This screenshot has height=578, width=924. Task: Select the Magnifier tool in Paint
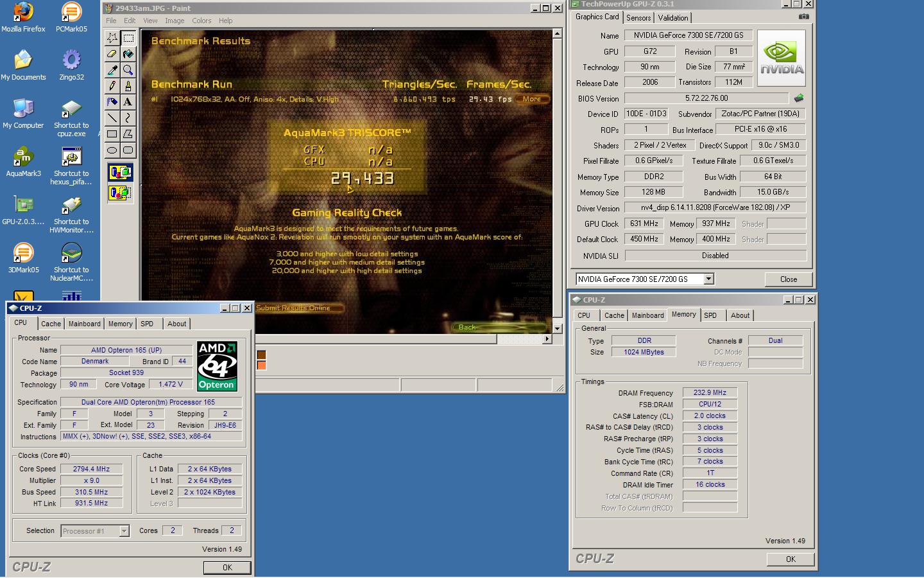(x=128, y=70)
